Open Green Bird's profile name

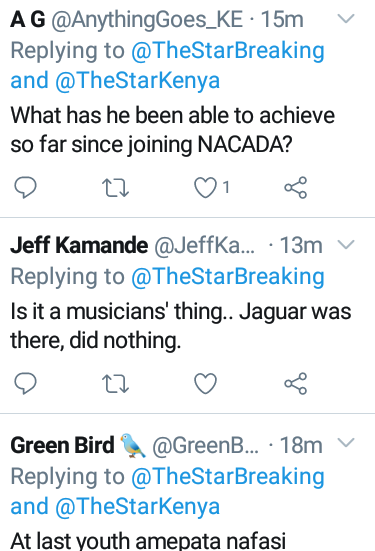pyautogui.click(x=63, y=445)
